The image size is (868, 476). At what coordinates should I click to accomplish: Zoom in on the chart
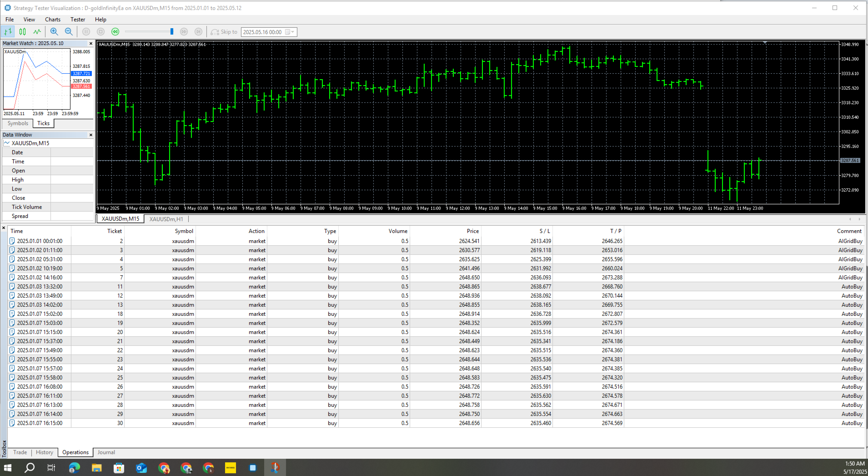pos(54,32)
